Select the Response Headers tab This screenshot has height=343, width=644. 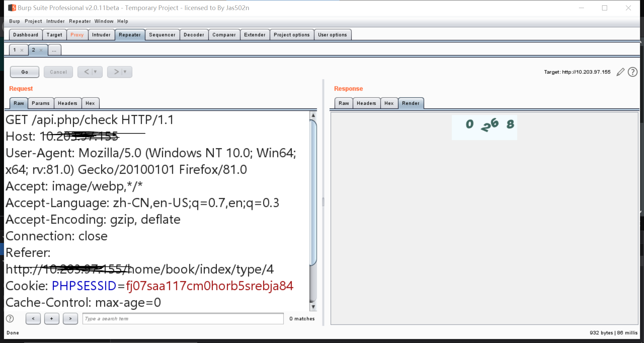coord(367,103)
